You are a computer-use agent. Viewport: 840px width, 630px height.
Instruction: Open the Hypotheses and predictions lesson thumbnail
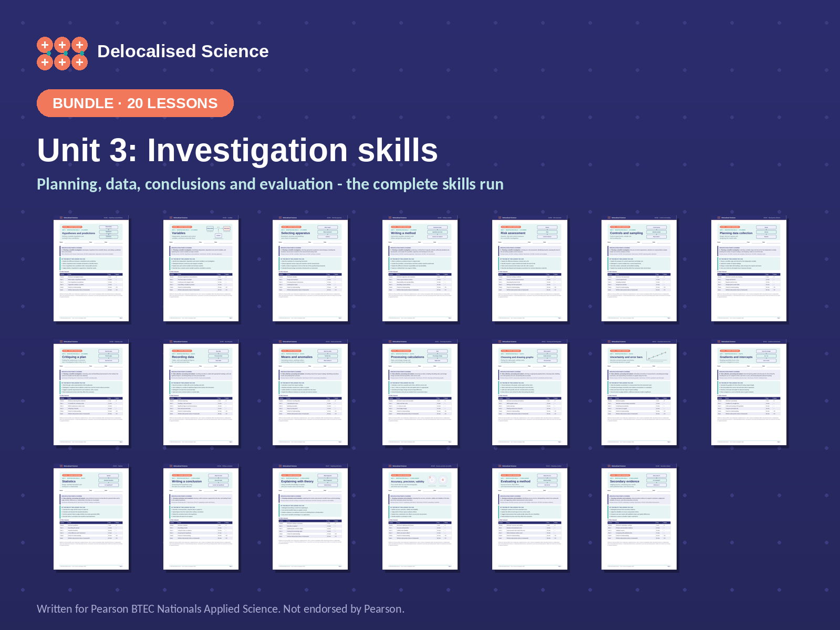[91, 268]
